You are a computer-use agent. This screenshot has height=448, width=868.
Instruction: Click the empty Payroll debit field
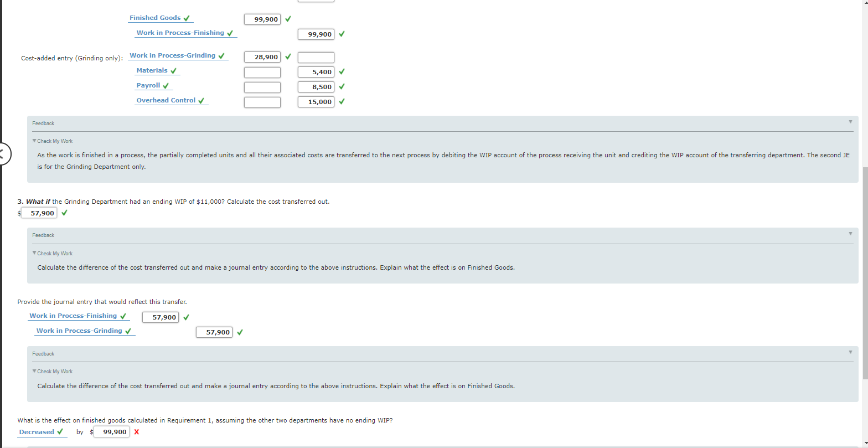tap(262, 87)
